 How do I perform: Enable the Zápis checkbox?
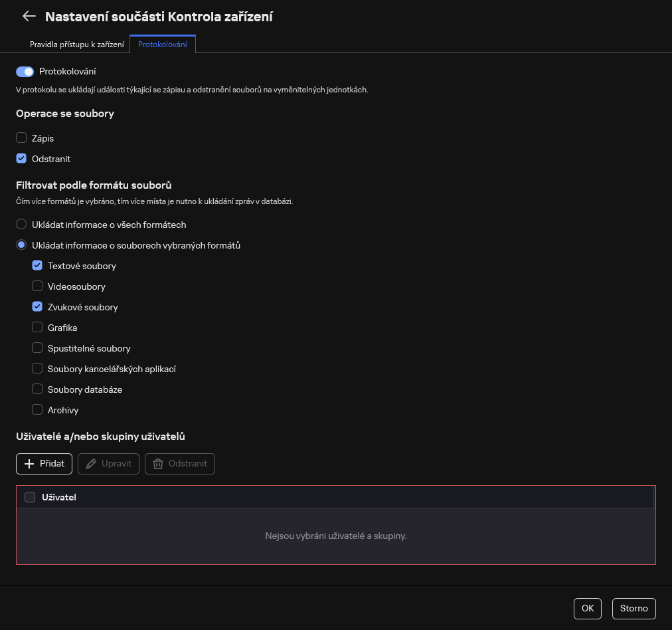click(x=20, y=138)
